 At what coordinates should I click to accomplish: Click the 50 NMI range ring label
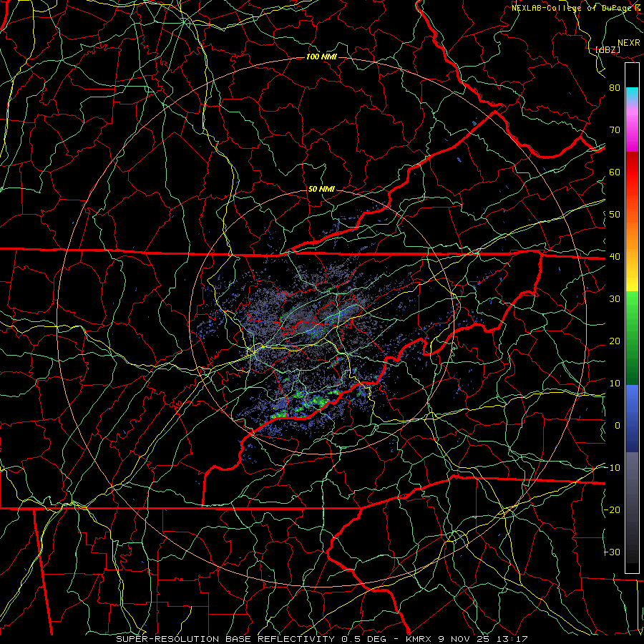pos(321,190)
